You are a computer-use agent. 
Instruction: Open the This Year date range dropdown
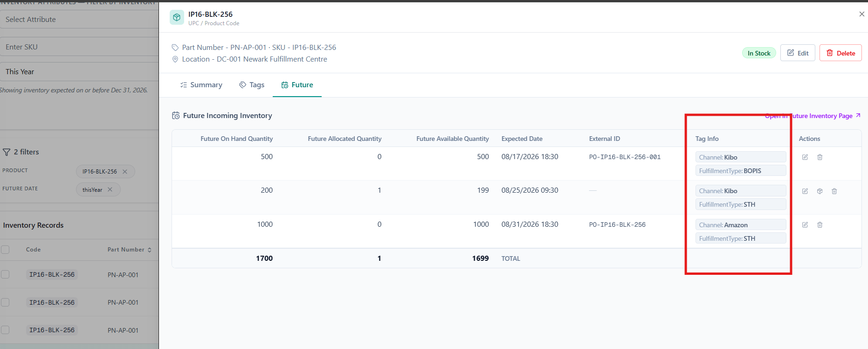(79, 72)
